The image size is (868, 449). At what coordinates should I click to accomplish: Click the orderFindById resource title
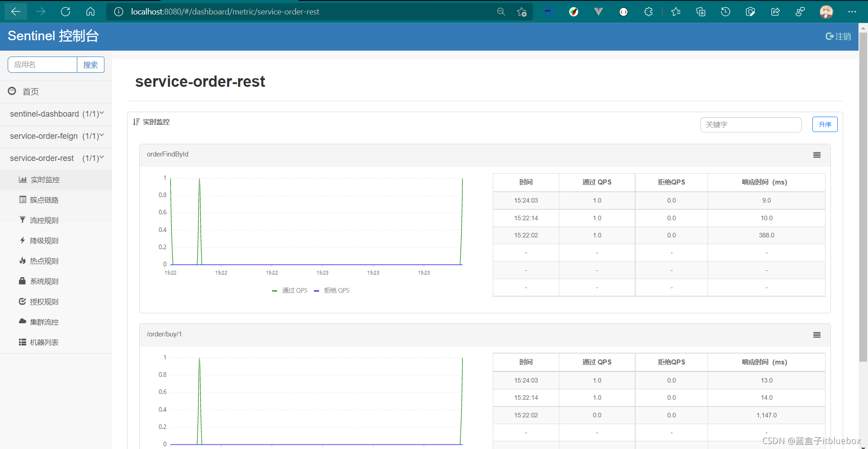[x=168, y=154]
